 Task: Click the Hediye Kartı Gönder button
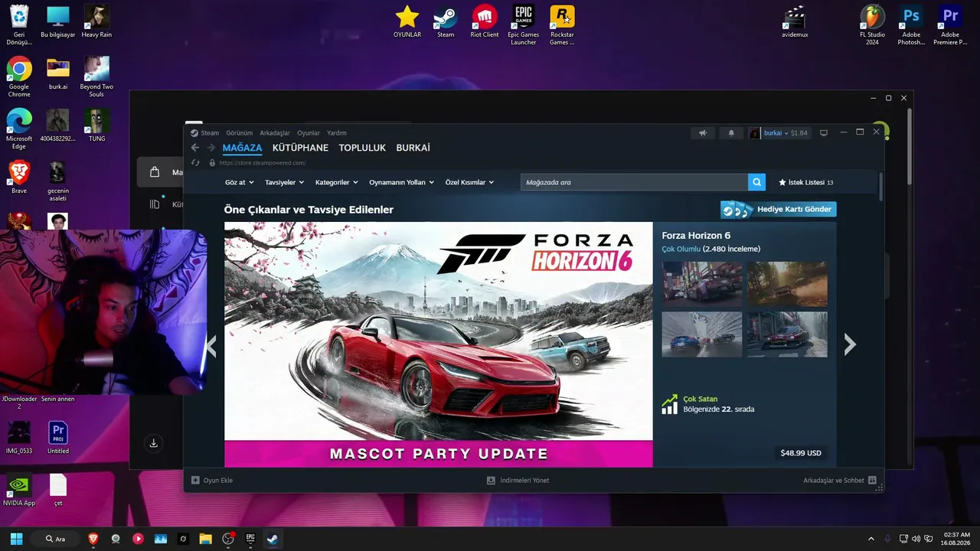point(778,210)
